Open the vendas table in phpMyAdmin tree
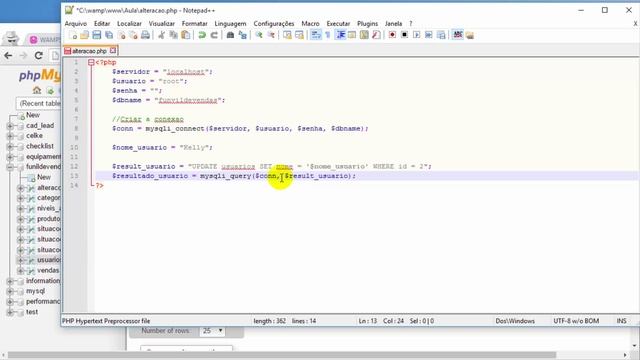Screen dimensions: 640x360 pyautogui.click(x=48, y=271)
